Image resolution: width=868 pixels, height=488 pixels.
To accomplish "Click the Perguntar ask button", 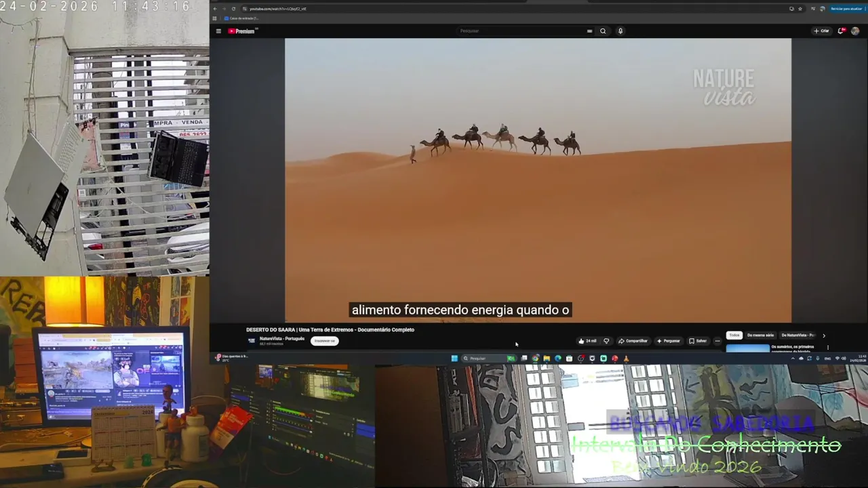I will (x=668, y=341).
